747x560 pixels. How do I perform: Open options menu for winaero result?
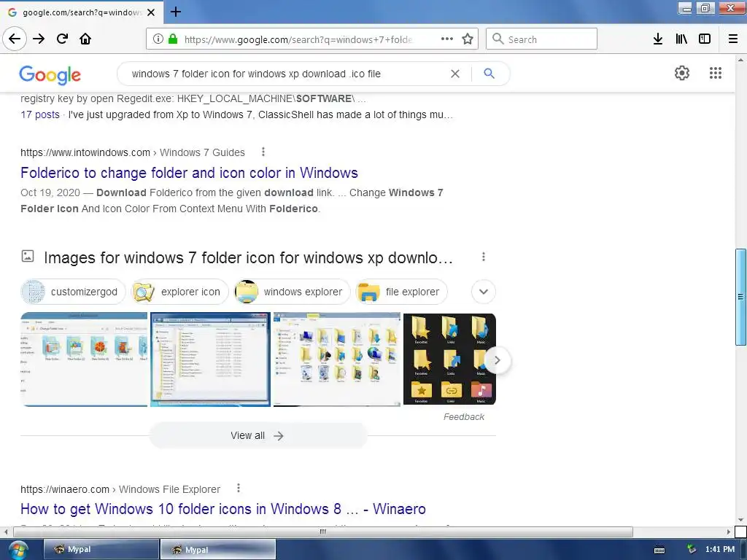coord(239,488)
